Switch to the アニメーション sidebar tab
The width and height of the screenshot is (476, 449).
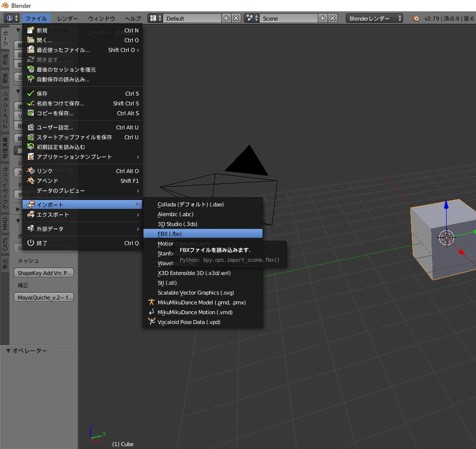[5, 110]
